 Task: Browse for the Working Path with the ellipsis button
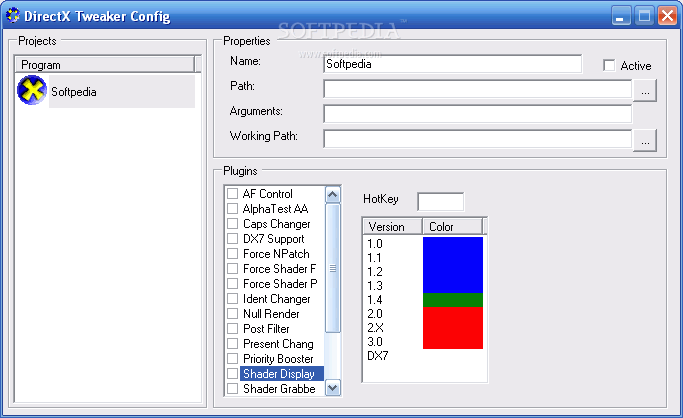click(645, 140)
